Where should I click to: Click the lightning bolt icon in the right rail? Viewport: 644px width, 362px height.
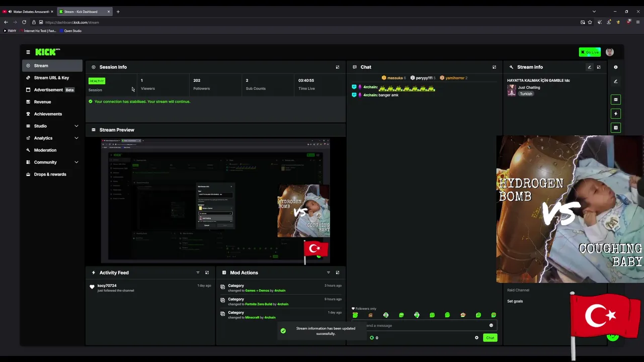click(x=616, y=114)
